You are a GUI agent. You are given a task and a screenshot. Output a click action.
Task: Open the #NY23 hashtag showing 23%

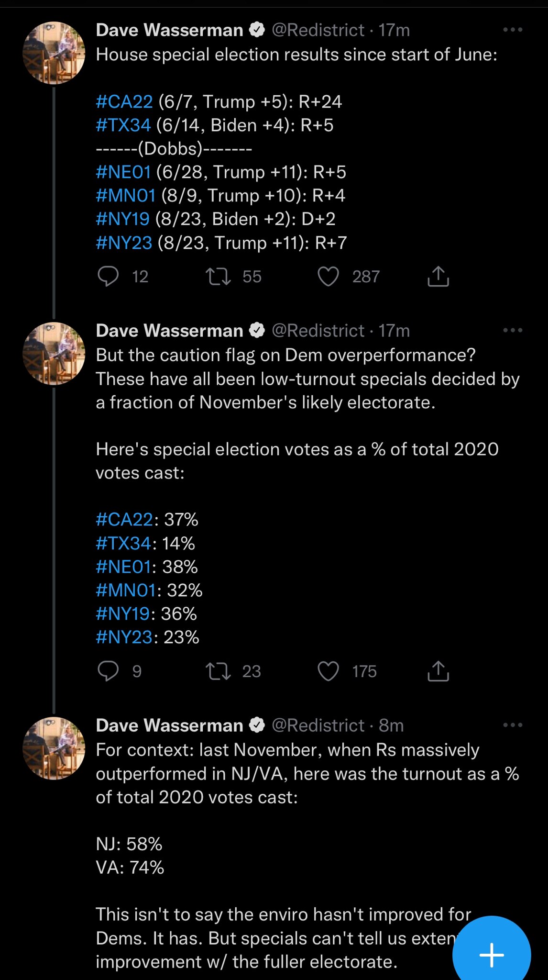(124, 637)
